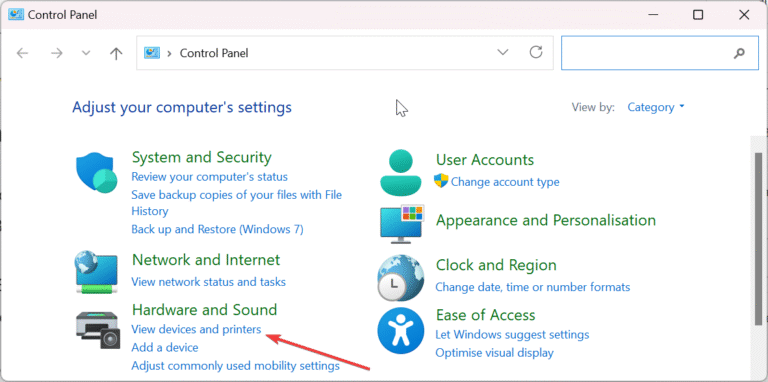Viewport: 768px width, 382px height.
Task: Open Network and Internet category
Action: pyautogui.click(x=206, y=260)
